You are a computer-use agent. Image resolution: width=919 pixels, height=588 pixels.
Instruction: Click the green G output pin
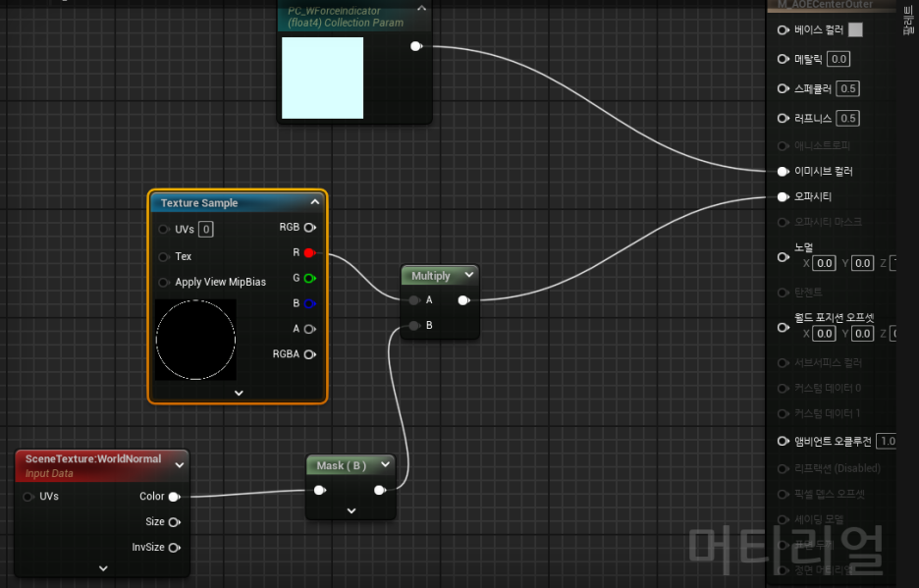point(310,278)
